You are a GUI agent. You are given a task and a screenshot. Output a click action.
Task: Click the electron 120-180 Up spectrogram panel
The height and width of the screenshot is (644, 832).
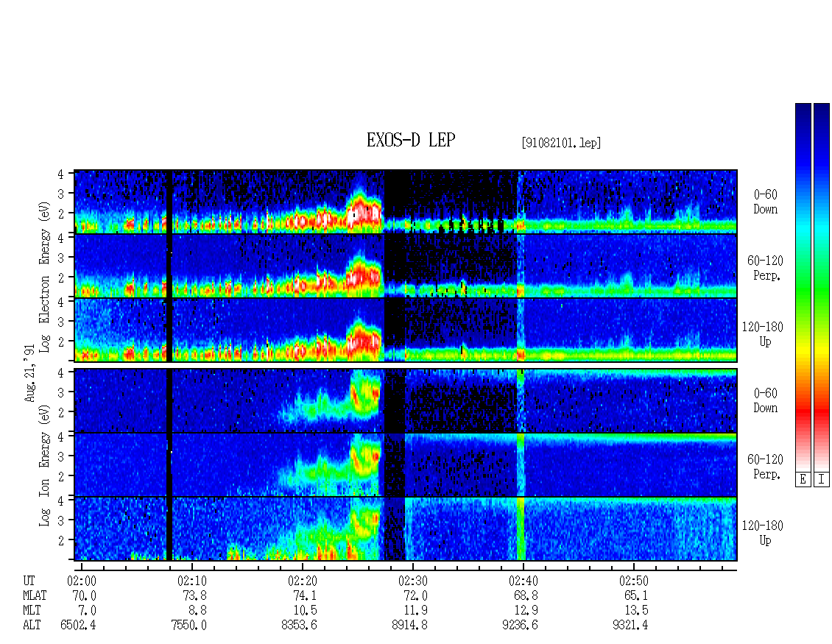(x=406, y=330)
